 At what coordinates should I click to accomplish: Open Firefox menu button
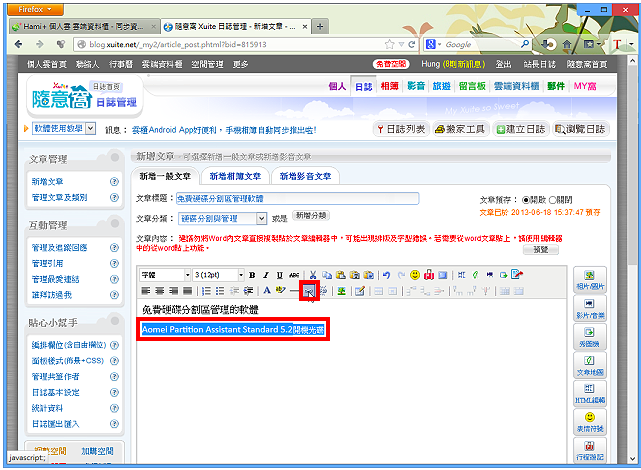(35, 9)
